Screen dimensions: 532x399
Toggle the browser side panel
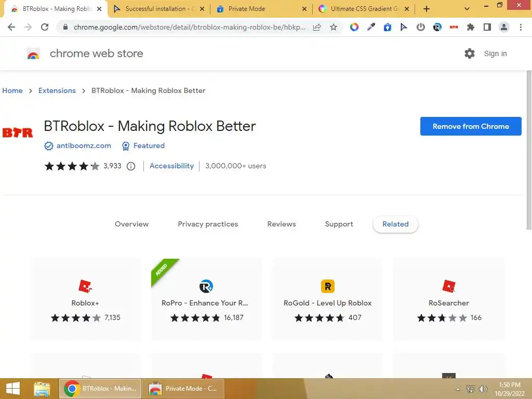coord(487,27)
